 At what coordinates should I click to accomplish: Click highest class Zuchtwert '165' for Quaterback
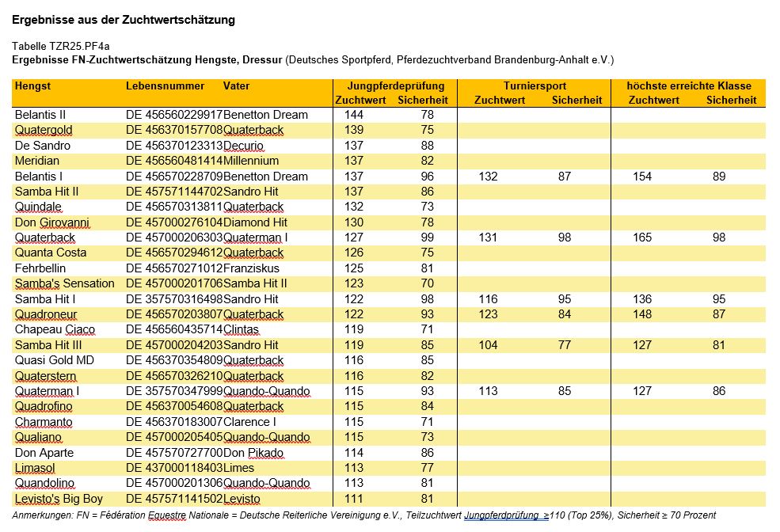[642, 237]
